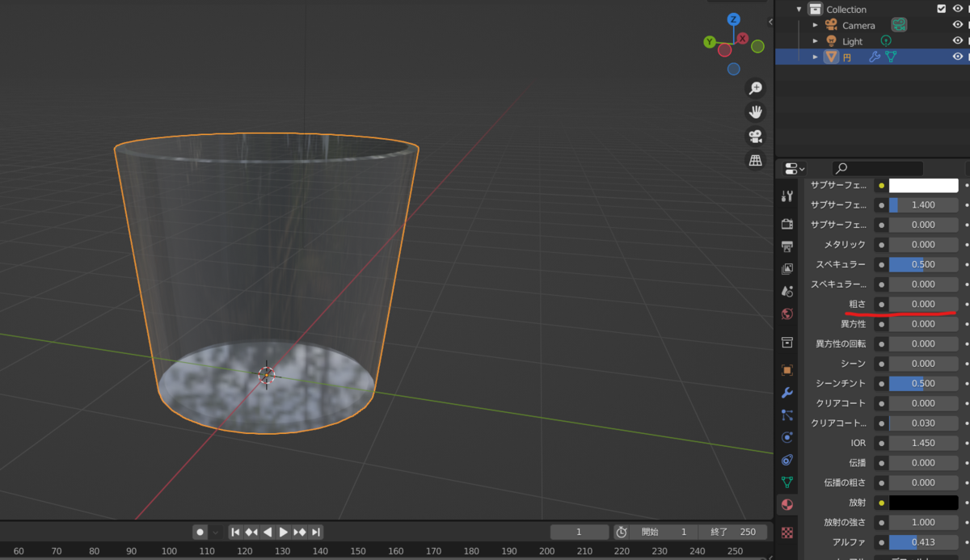Screen dimensions: 970x560
Task: Open the Object properties tab
Action: tap(787, 370)
